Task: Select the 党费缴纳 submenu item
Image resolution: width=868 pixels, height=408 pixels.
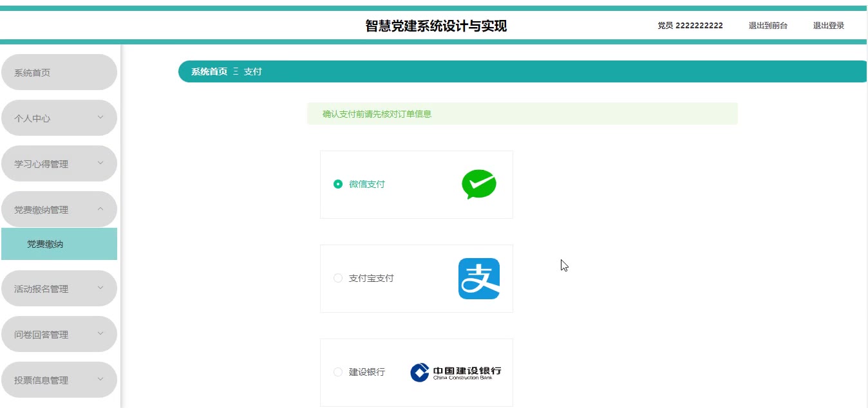Action: pyautogui.click(x=59, y=244)
